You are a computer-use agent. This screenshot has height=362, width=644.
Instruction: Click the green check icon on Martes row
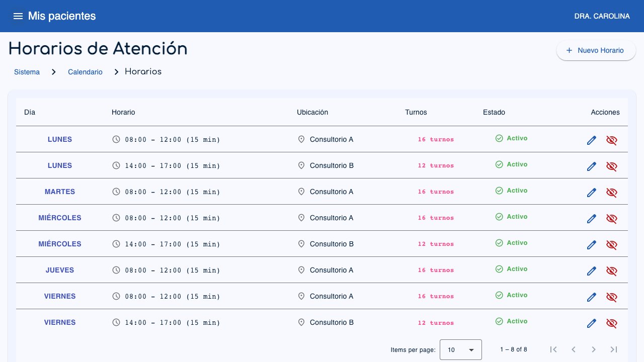pyautogui.click(x=499, y=191)
